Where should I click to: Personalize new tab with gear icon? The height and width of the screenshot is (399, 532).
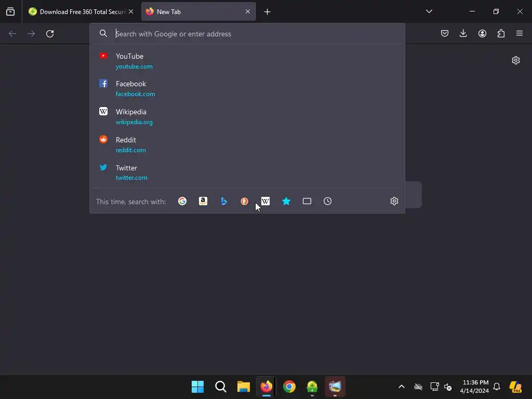516,60
